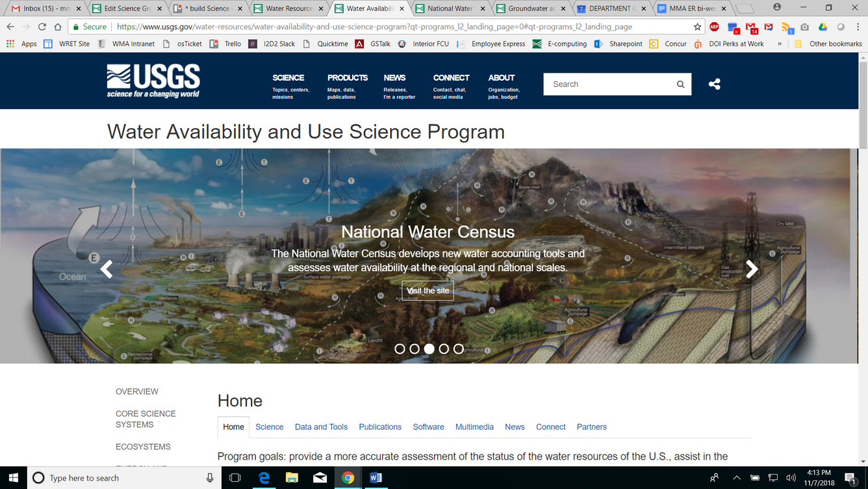Open the OVERVIEW sidebar link

(x=137, y=391)
